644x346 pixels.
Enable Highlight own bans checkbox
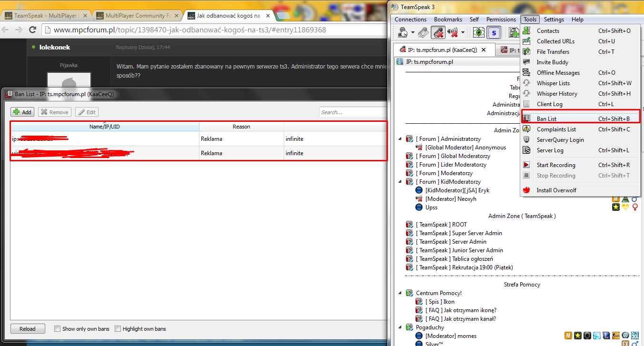click(118, 329)
